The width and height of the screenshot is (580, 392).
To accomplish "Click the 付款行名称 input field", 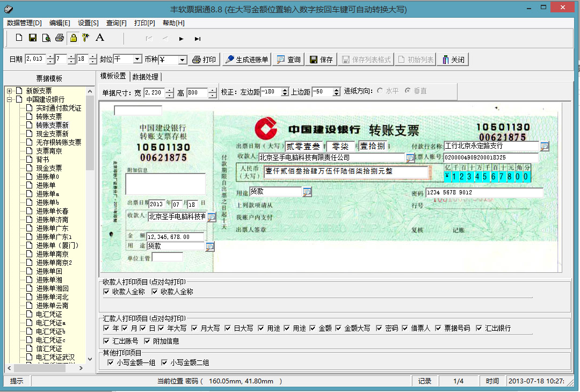I will (491, 146).
